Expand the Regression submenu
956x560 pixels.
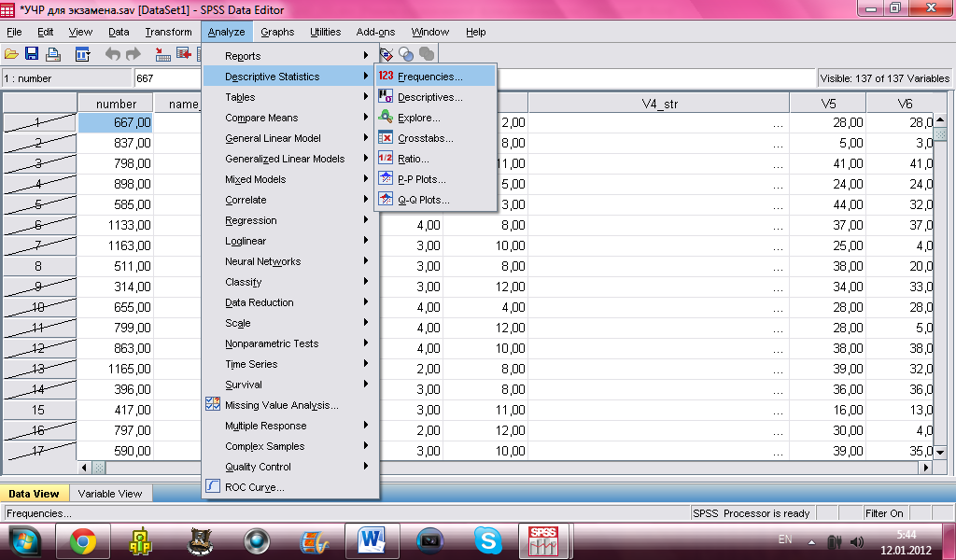point(290,220)
